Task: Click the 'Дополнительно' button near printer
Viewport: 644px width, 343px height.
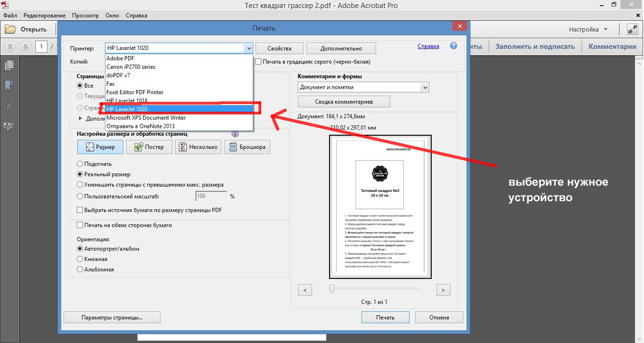Action: [x=341, y=48]
